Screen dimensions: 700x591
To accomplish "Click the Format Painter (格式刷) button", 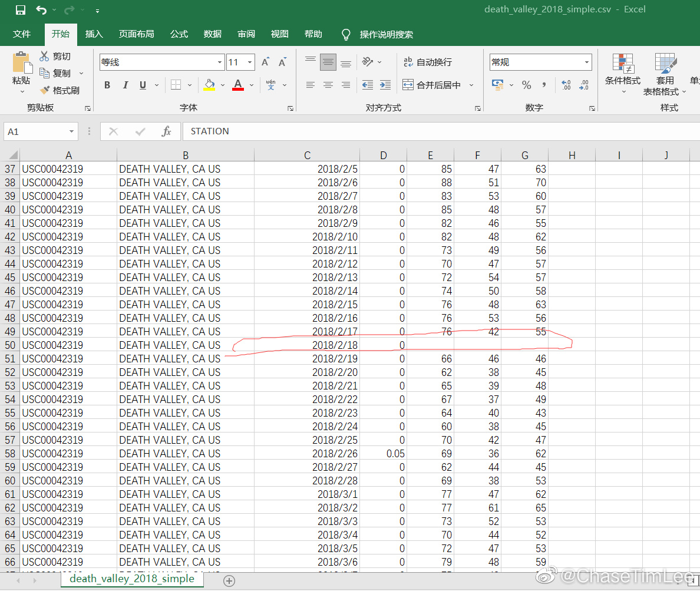I will [x=60, y=91].
